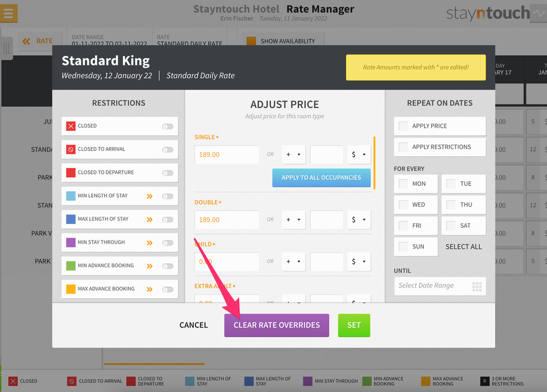Open the Single currency $ dropdown
This screenshot has width=547, height=392.
pyautogui.click(x=359, y=154)
